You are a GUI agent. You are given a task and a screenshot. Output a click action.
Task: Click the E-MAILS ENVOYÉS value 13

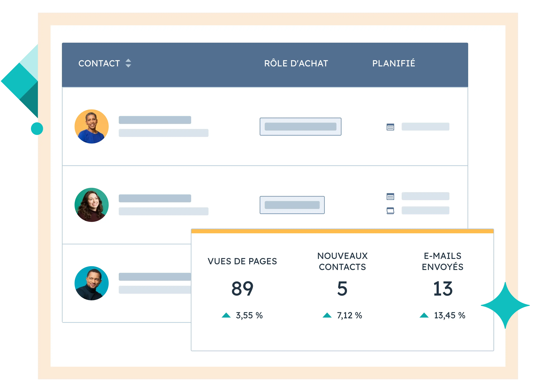click(x=443, y=289)
